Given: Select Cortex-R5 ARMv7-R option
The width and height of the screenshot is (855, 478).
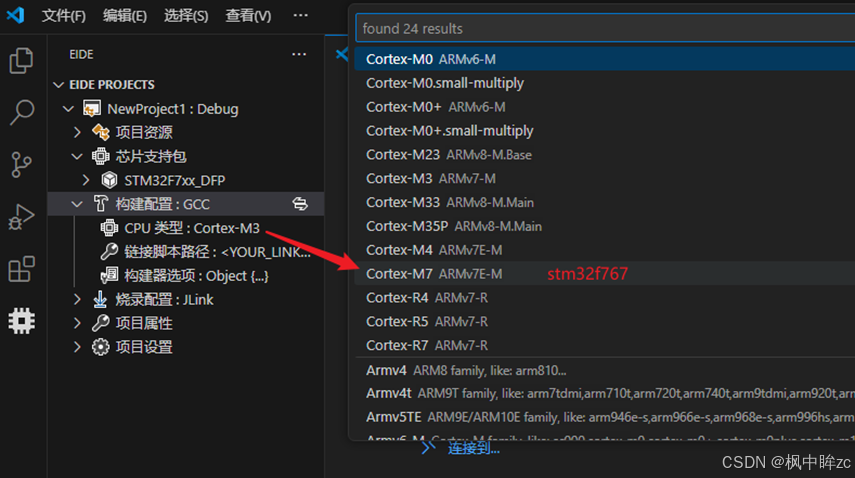Looking at the screenshot, I should point(605,322).
